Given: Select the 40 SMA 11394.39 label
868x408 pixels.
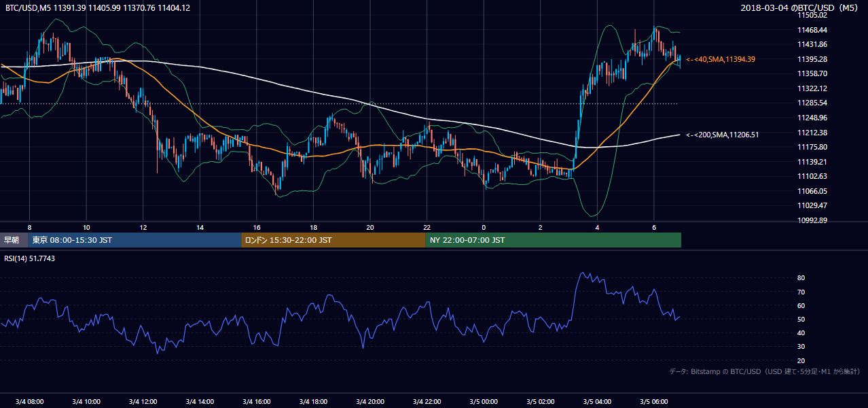Looking at the screenshot, I should coord(720,59).
